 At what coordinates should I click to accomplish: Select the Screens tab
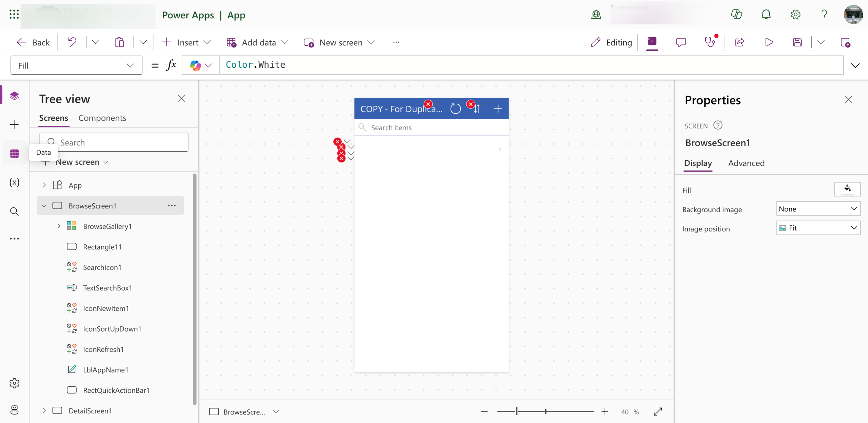click(x=54, y=118)
